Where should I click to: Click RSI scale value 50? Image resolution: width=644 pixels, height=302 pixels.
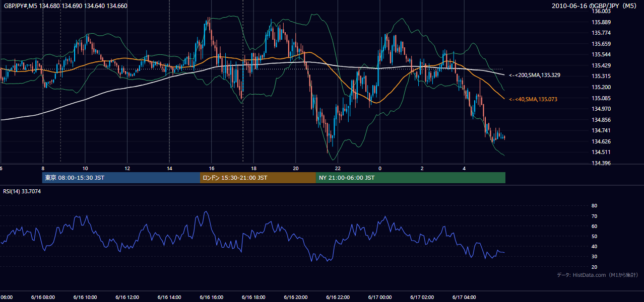coord(594,236)
